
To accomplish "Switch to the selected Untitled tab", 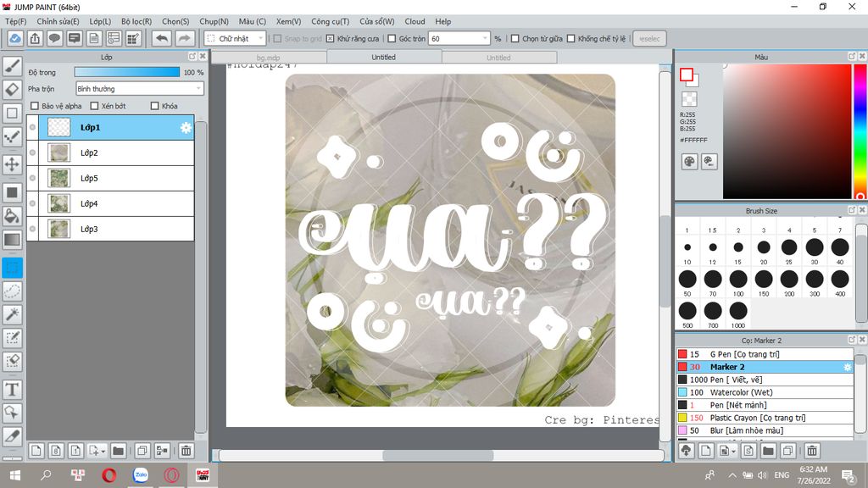I will tap(384, 57).
